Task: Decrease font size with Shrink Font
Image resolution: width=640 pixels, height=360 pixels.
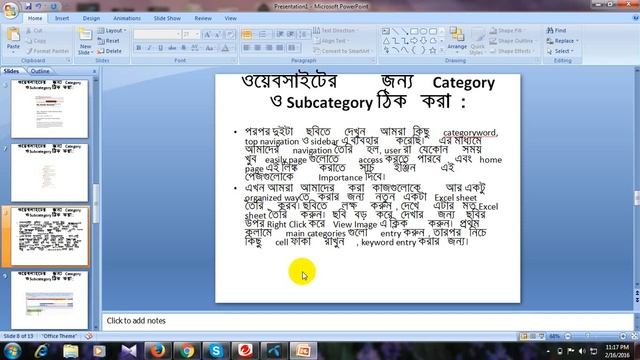Action: pyautogui.click(x=218, y=35)
